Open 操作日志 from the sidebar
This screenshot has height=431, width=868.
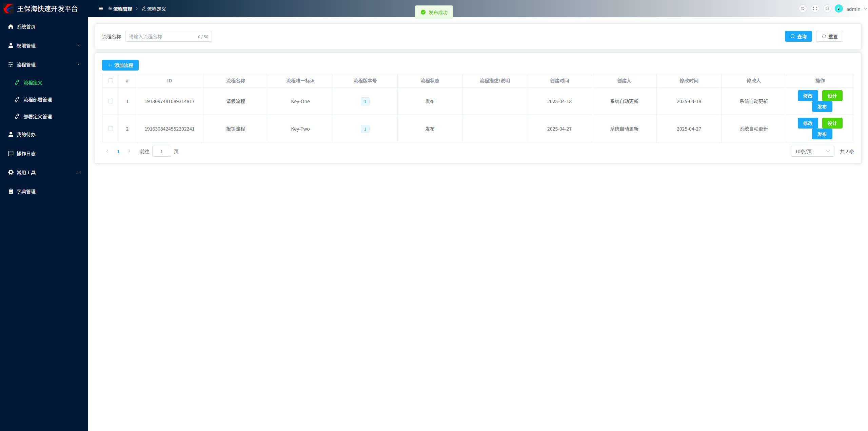pos(26,154)
